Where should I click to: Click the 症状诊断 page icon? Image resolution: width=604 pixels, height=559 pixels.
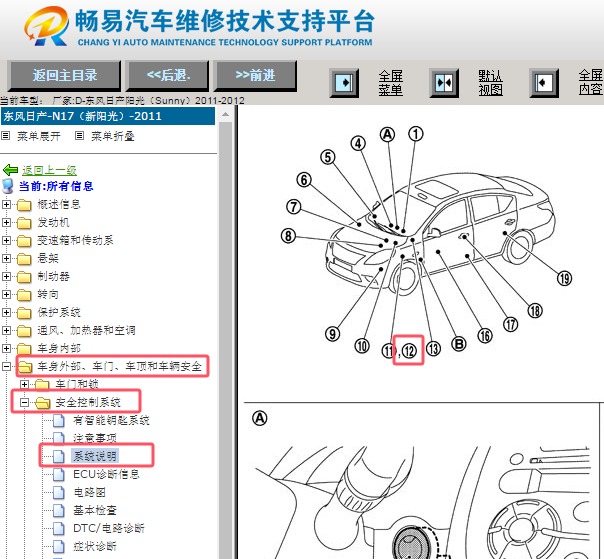click(x=59, y=546)
